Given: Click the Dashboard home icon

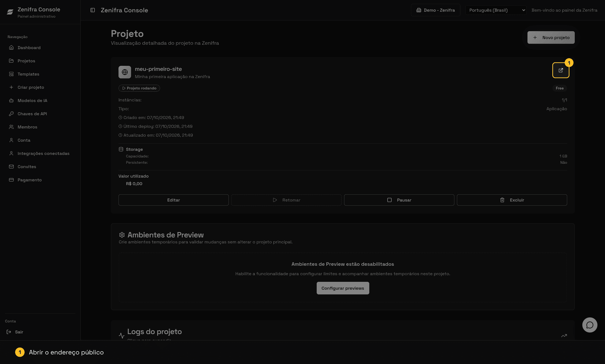Looking at the screenshot, I should tap(11, 48).
